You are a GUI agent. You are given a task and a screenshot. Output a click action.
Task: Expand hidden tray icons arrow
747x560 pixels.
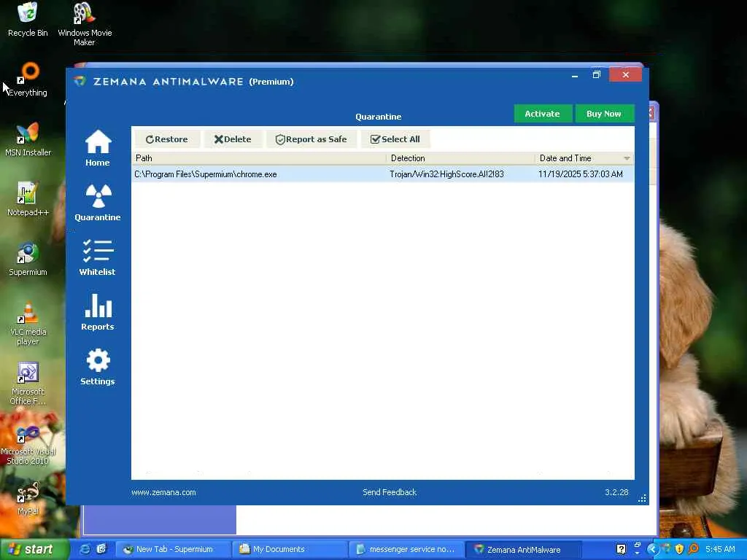point(652,550)
